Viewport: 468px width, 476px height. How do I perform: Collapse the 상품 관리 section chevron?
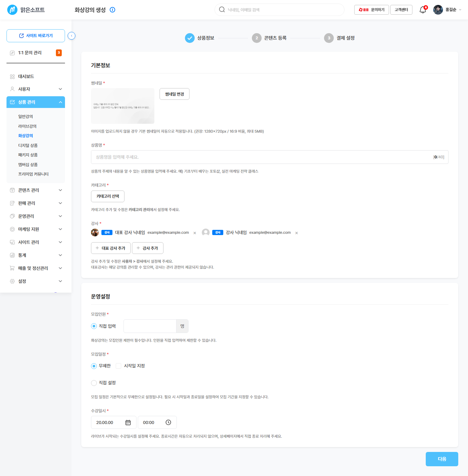coord(60,102)
